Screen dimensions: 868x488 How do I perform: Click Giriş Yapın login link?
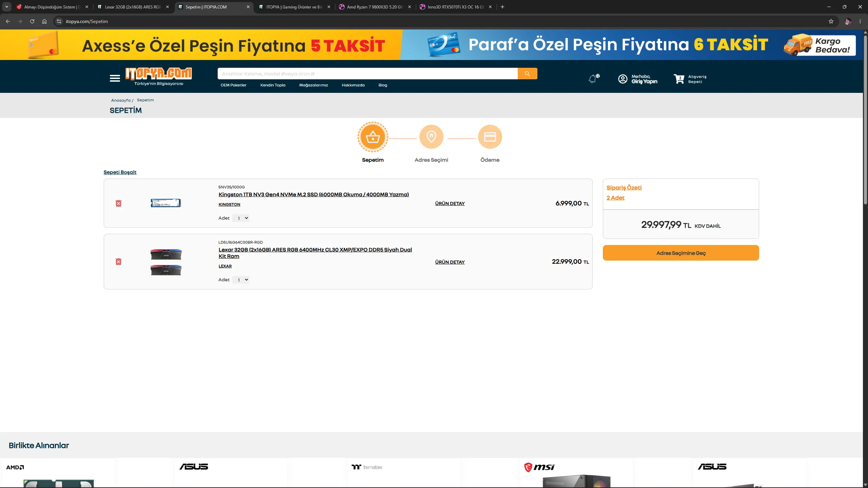tap(644, 82)
